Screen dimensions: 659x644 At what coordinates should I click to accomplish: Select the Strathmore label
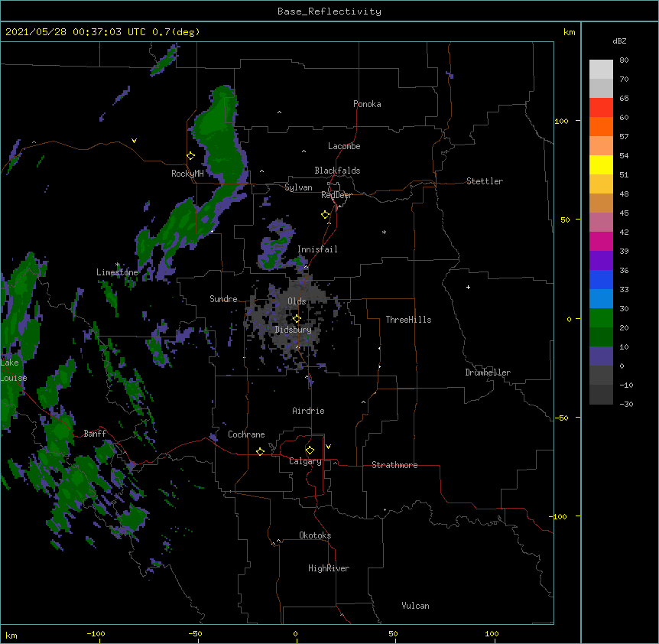[394, 465]
